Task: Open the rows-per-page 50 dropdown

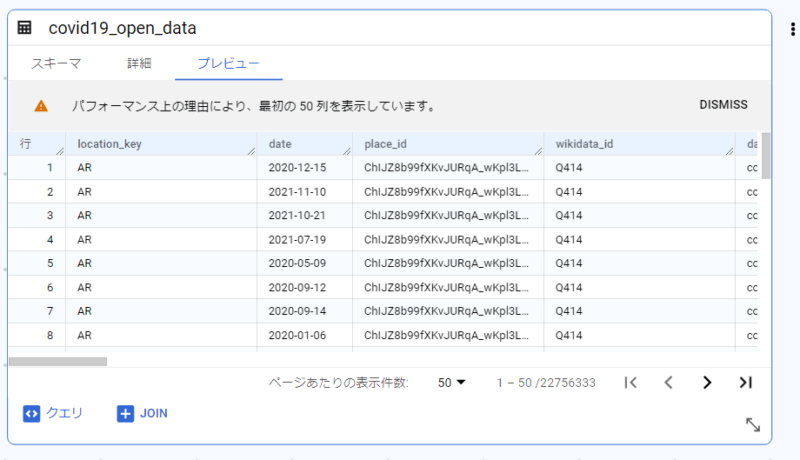Action: [x=452, y=382]
